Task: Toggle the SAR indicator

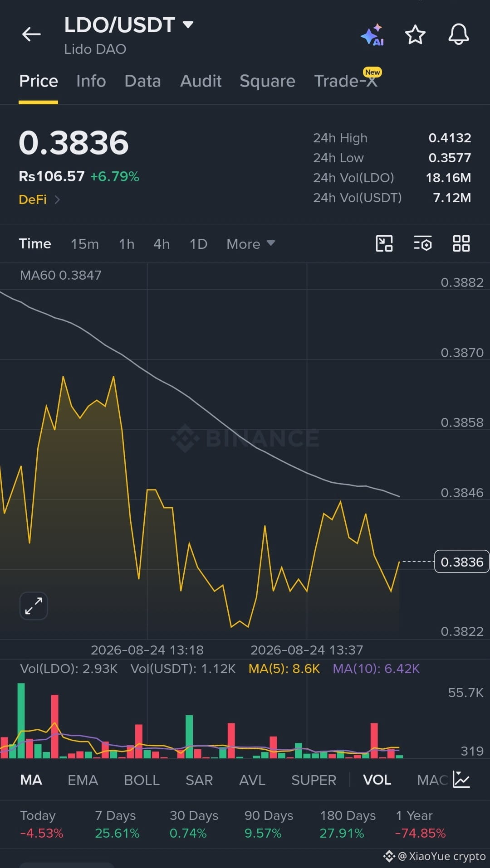Action: 199,780
